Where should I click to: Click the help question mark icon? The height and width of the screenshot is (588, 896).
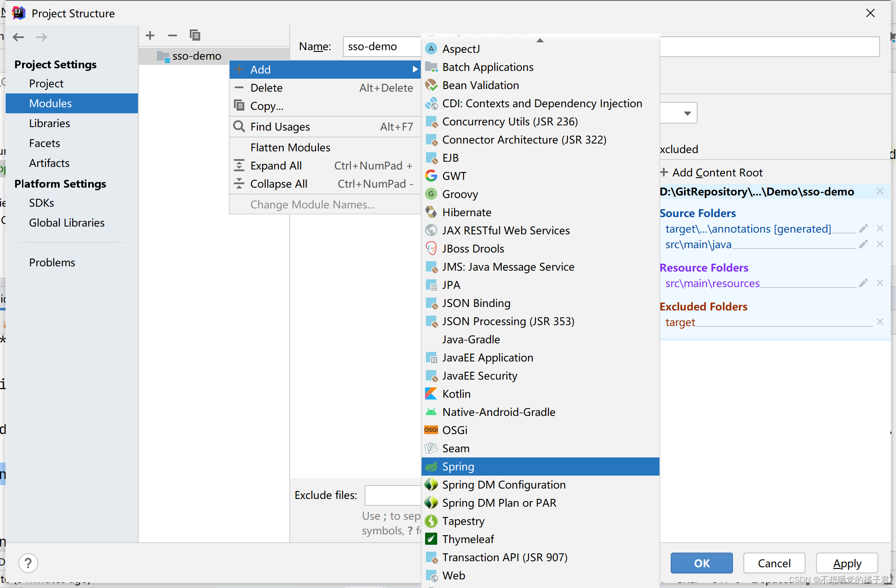(29, 563)
